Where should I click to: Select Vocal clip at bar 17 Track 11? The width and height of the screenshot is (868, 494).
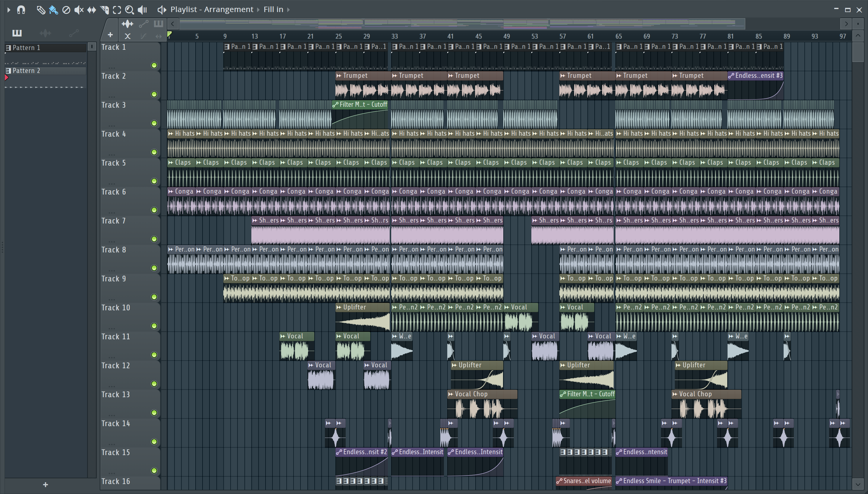point(297,346)
